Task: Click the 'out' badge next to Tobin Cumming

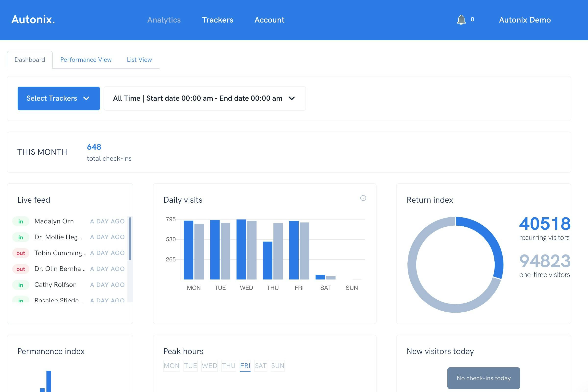Action: [x=21, y=253]
